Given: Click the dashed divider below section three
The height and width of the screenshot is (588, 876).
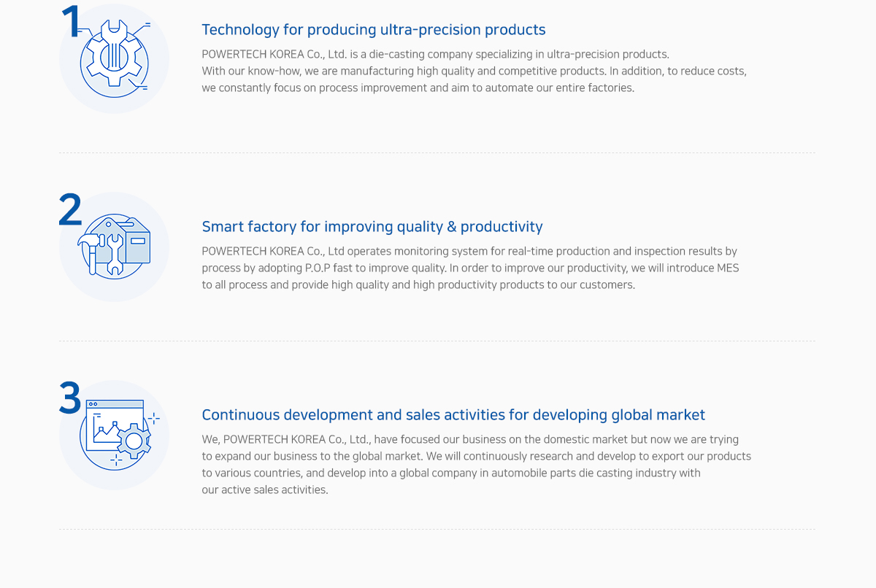Looking at the screenshot, I should click(437, 529).
